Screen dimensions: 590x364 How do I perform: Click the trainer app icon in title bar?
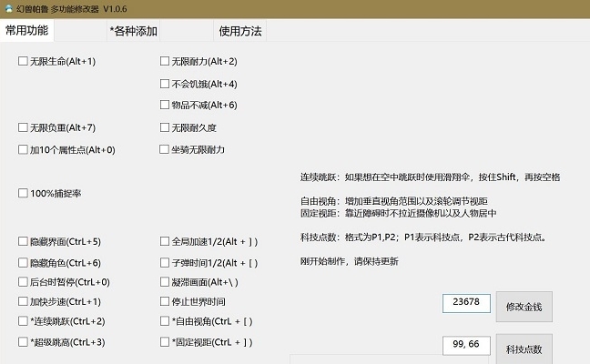[8, 9]
